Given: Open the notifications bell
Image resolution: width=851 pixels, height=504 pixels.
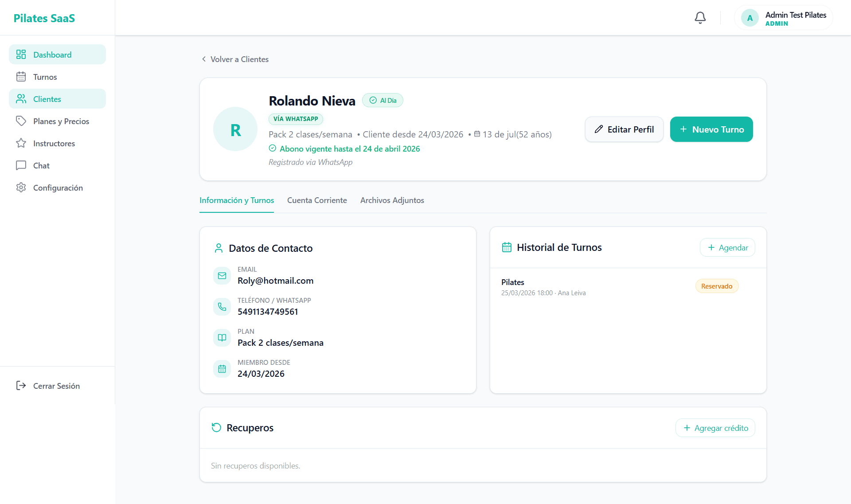Looking at the screenshot, I should point(700,18).
